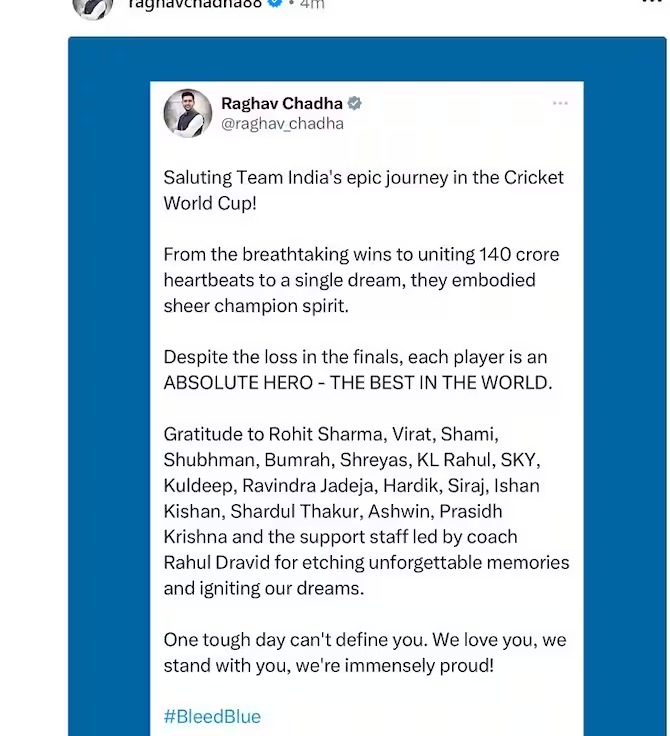This screenshot has height=736, width=670.
Task: Click the 'Gratitude to Rohit Sharma' line
Action: click(331, 434)
